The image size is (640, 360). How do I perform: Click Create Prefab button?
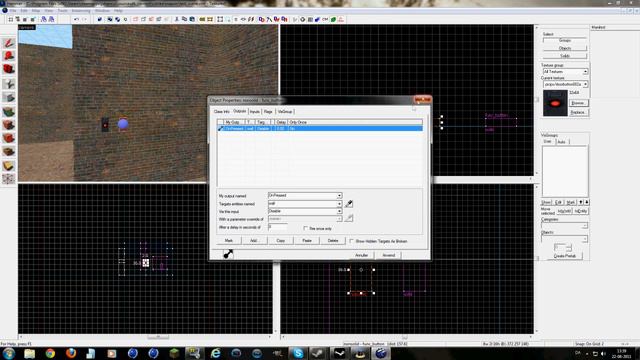565,256
